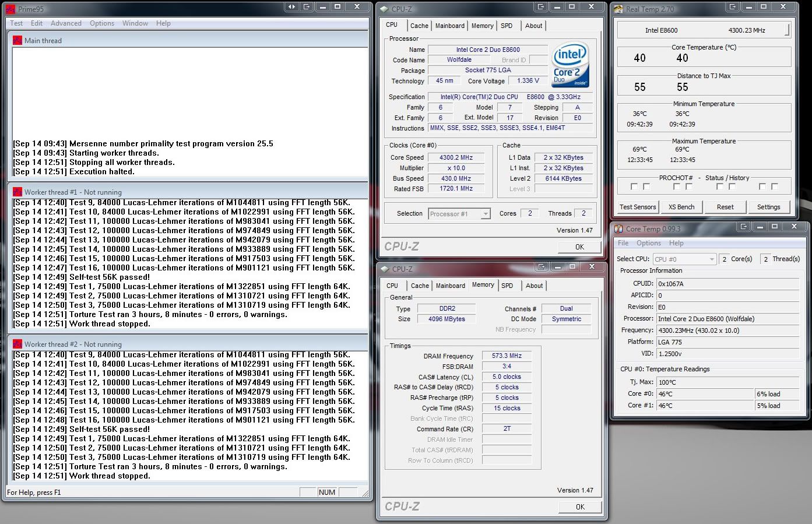Screen dimensions: 812x524
Task: Click the Real Temp 2.70 title bar icon
Action: (x=619, y=9)
